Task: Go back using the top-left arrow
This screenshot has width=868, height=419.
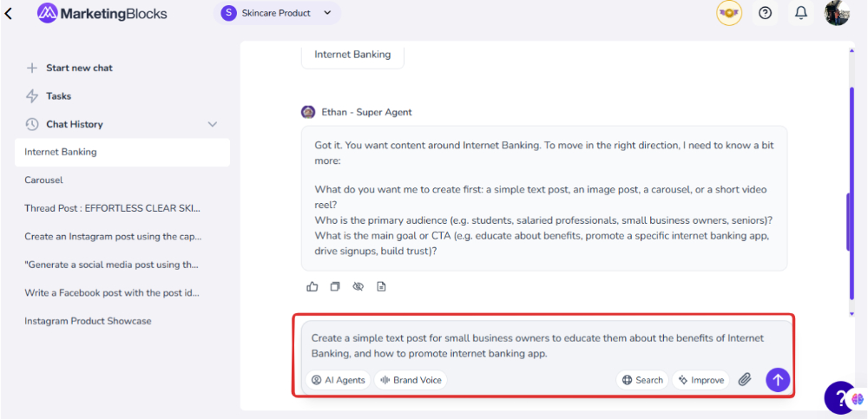Action: (10, 14)
